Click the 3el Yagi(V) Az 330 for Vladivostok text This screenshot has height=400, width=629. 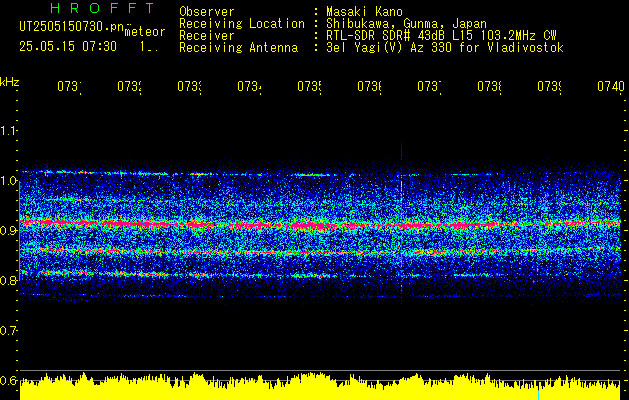point(445,48)
